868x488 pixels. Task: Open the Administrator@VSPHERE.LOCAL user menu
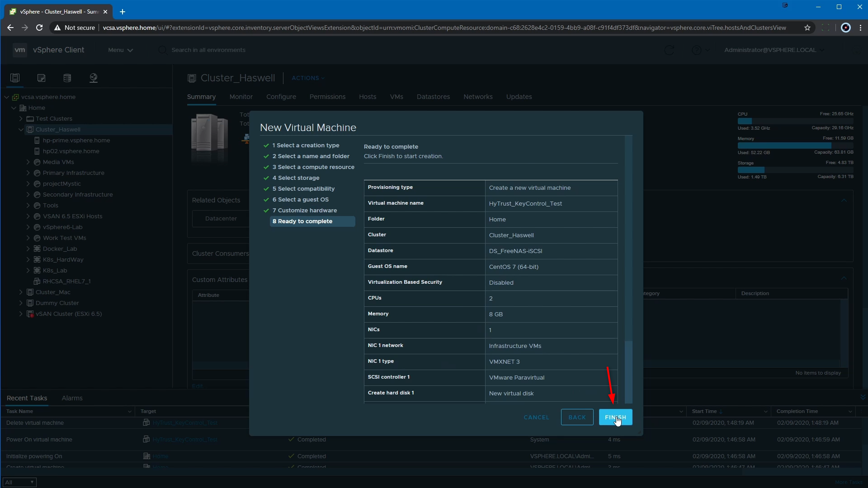click(774, 50)
